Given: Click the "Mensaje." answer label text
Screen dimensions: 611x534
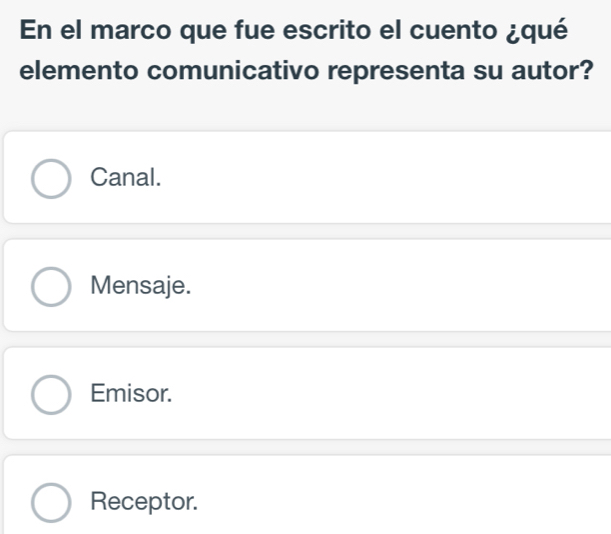Looking at the screenshot, I should 139,285.
